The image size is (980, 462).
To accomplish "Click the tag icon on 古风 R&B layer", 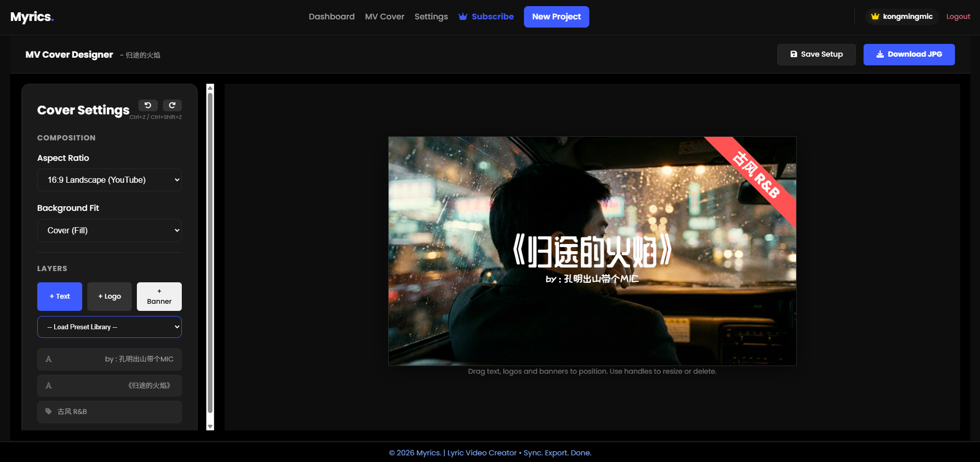I will coord(49,411).
